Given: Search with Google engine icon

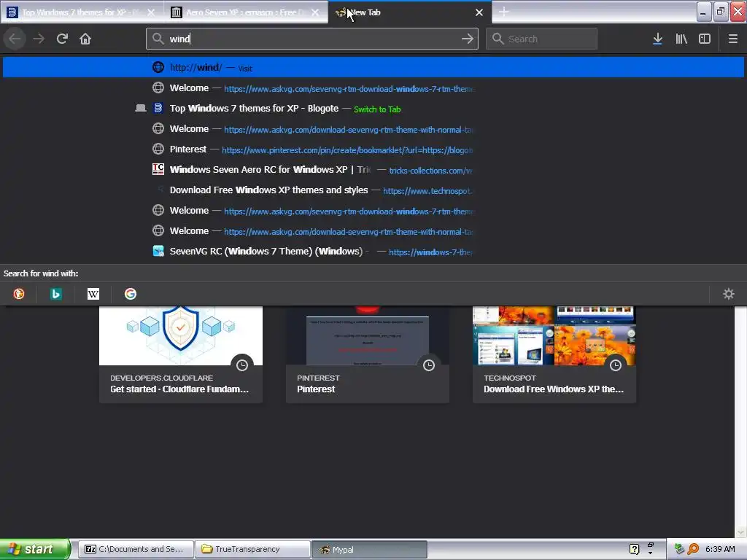Looking at the screenshot, I should pyautogui.click(x=130, y=294).
